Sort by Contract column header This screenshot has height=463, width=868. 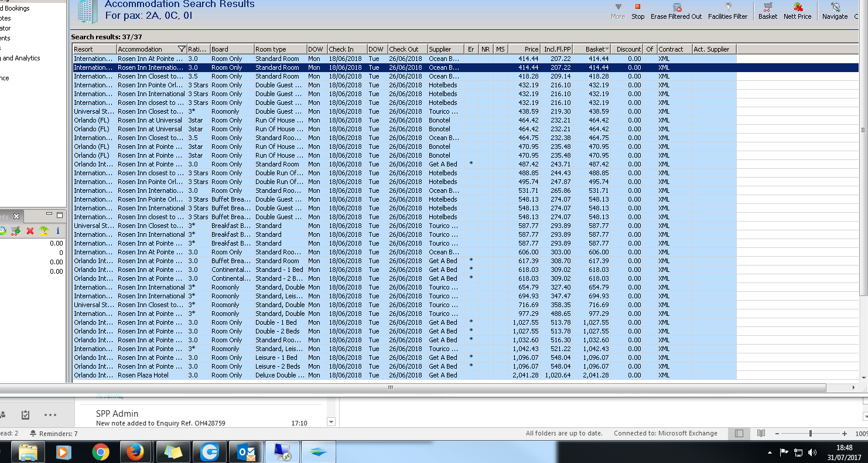[x=674, y=49]
